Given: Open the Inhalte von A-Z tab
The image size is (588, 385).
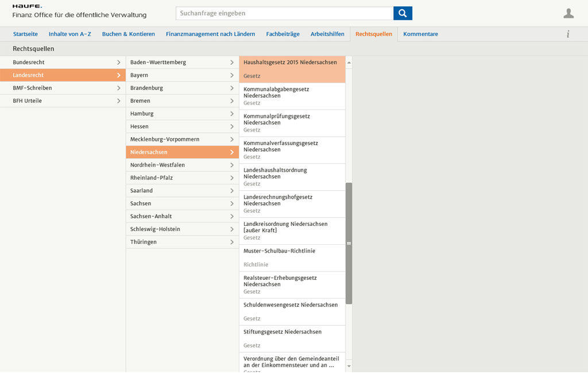Looking at the screenshot, I should pyautogui.click(x=69, y=34).
